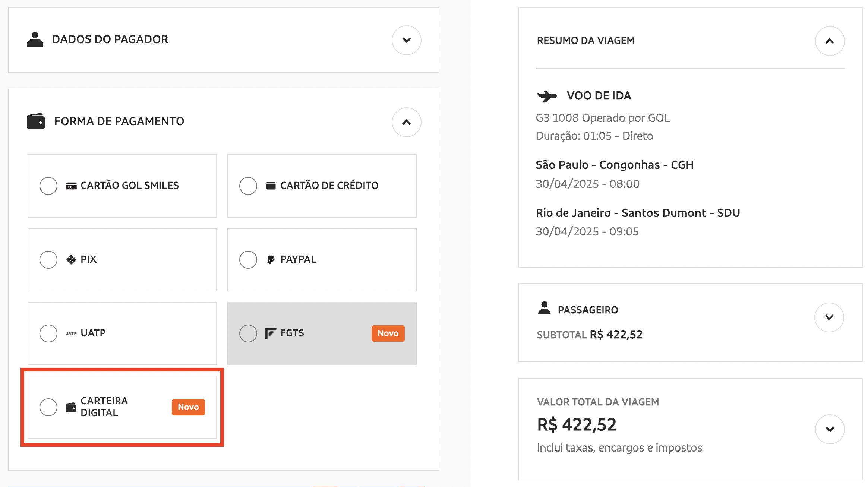Click the RESUMO DA VIAGEM heading
The image size is (868, 487).
tap(586, 41)
